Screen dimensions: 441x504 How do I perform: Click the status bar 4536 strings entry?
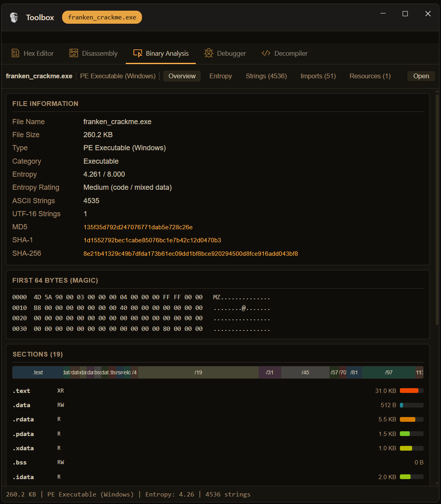228,495
